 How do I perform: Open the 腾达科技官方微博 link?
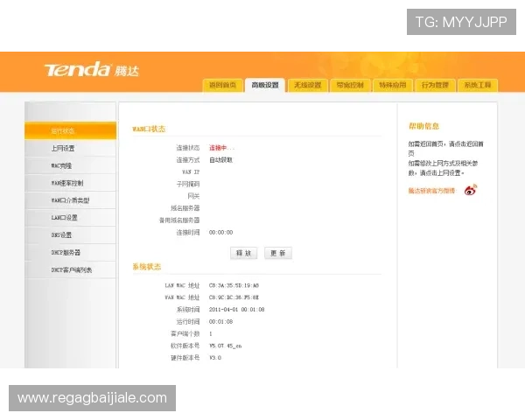[432, 191]
